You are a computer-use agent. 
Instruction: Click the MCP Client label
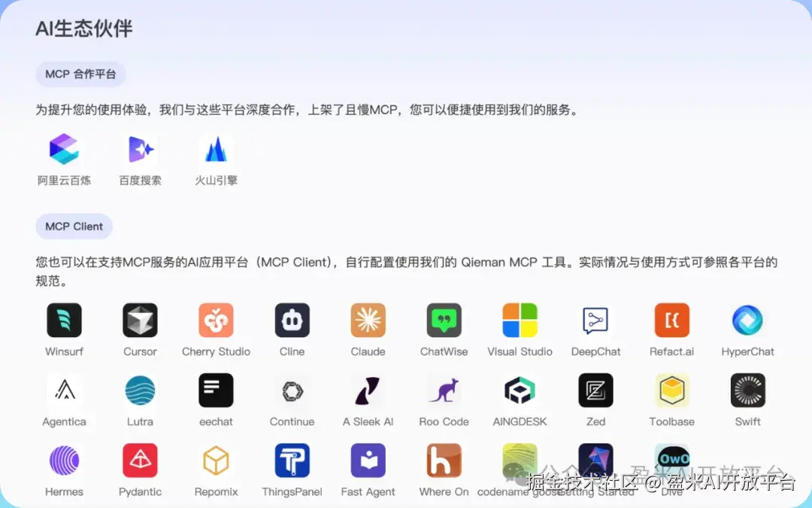(74, 227)
